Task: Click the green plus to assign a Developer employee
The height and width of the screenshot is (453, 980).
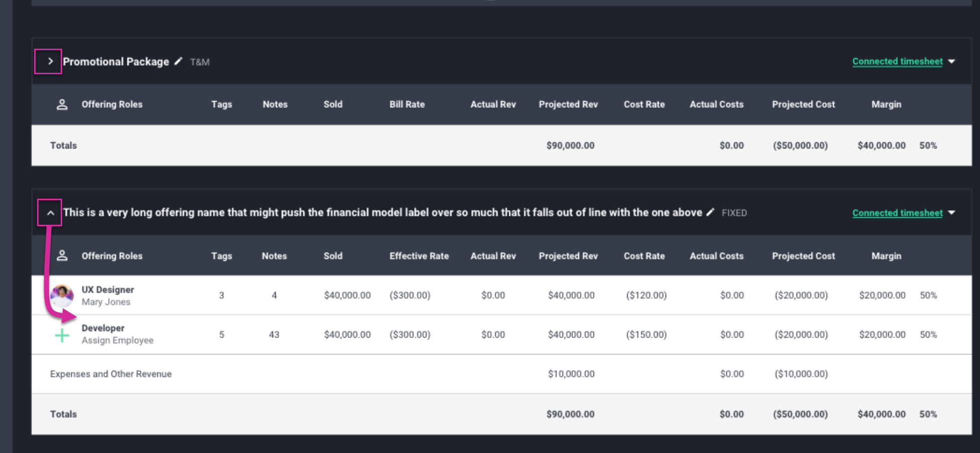Action: point(62,334)
